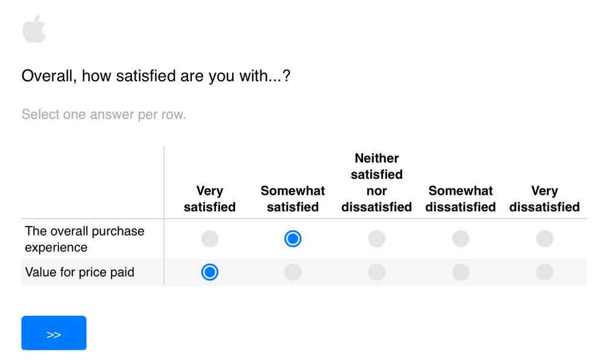The height and width of the screenshot is (364, 603).
Task: Click the Very satisfied column header
Action: pyautogui.click(x=210, y=199)
